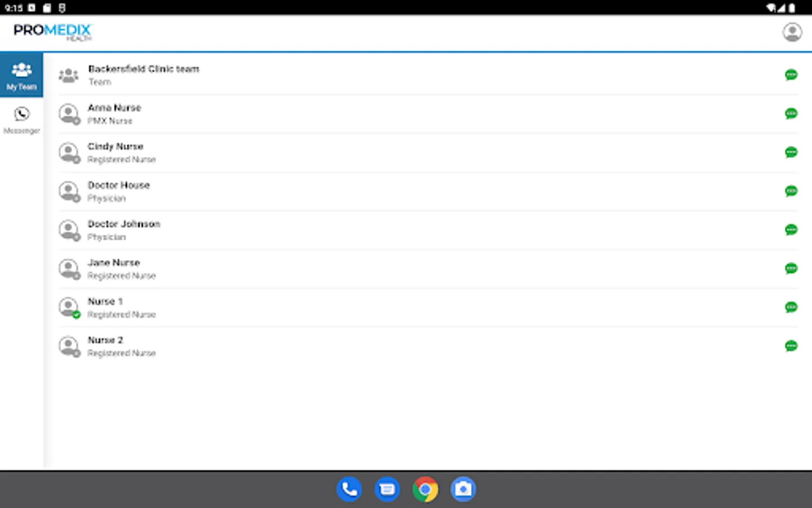
Task: Click the Team label under Backersfield Clinic
Action: 100,82
